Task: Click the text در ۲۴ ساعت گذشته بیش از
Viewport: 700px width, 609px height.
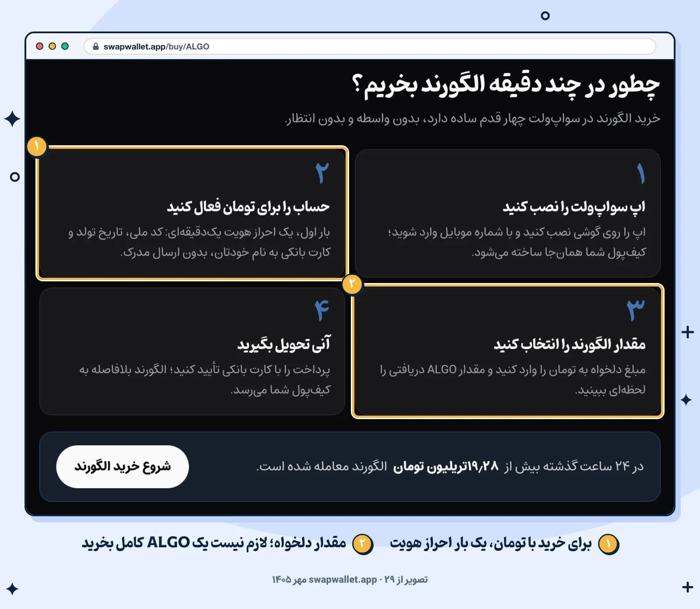Action: tap(574, 466)
